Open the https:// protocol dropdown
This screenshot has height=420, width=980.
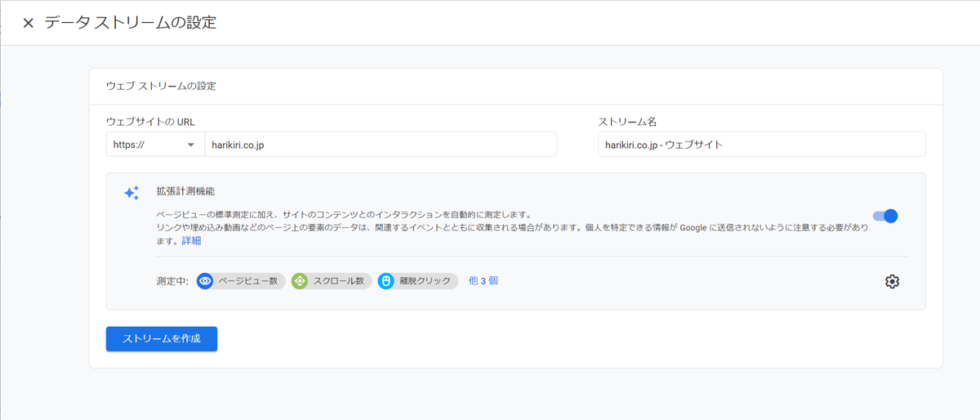point(155,145)
